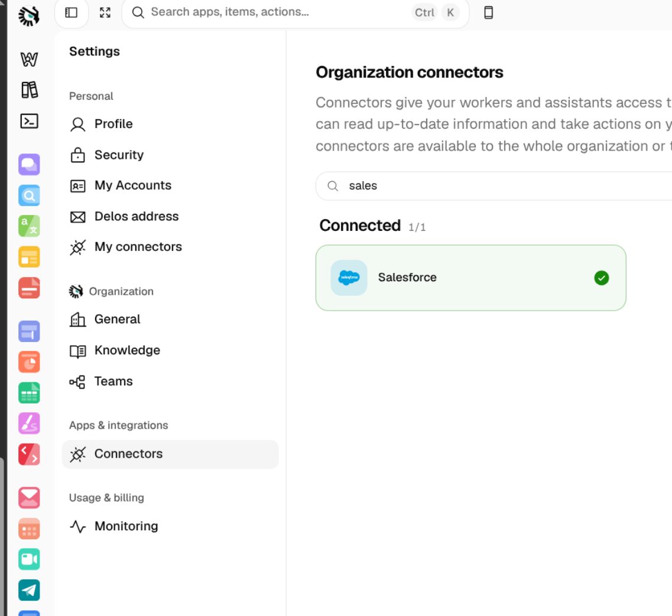This screenshot has height=616, width=672.
Task: Click the 'Connected' section heading
Action: point(360,226)
